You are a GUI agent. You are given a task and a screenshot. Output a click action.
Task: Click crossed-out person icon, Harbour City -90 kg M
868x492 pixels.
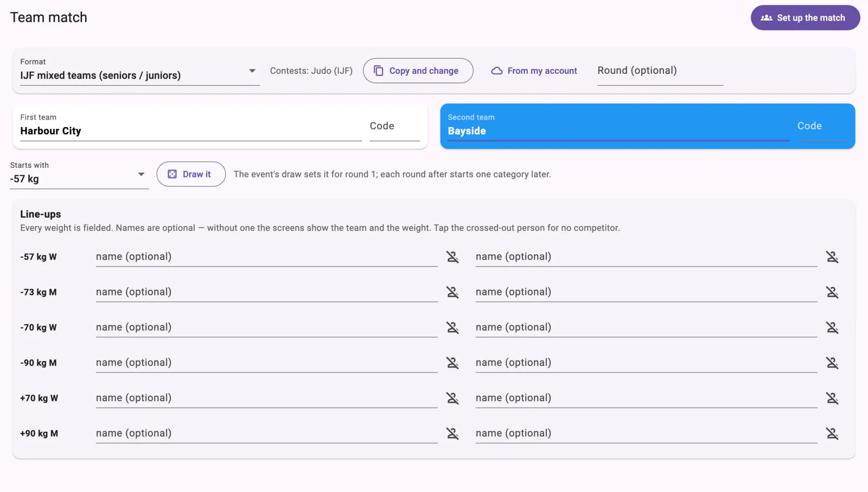click(452, 363)
